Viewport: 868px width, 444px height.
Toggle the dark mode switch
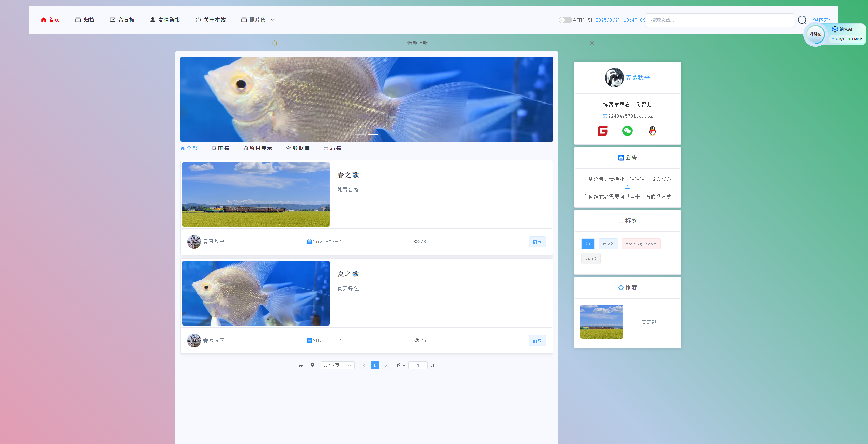click(x=565, y=20)
